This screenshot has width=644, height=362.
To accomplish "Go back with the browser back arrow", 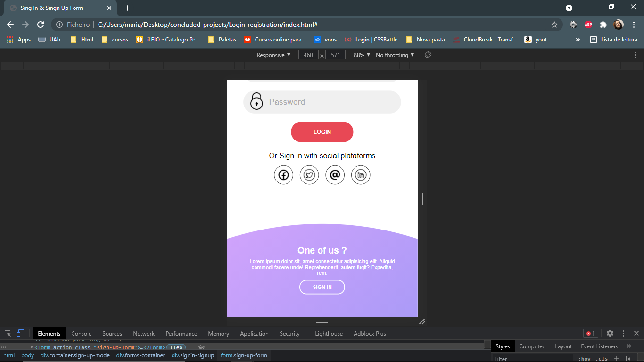I will [10, 25].
